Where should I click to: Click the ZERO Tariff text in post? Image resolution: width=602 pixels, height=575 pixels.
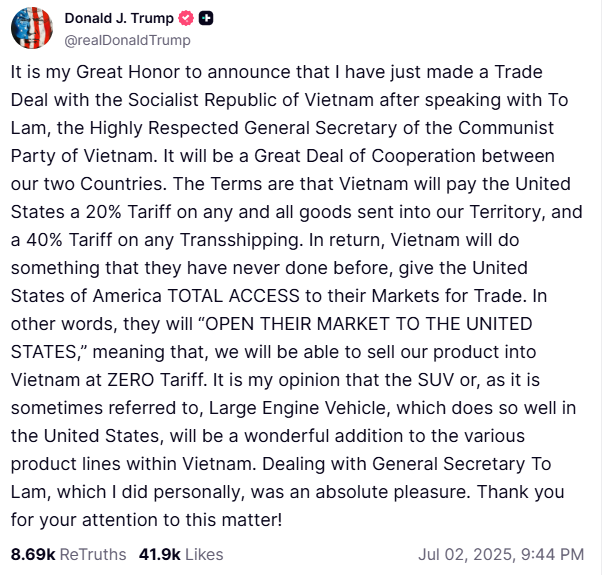155,380
